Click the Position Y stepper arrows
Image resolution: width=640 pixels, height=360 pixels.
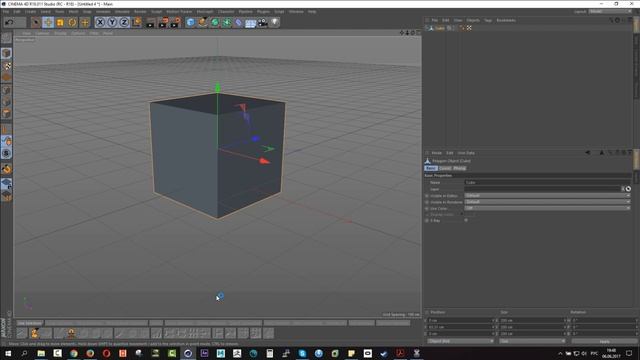[494, 327]
